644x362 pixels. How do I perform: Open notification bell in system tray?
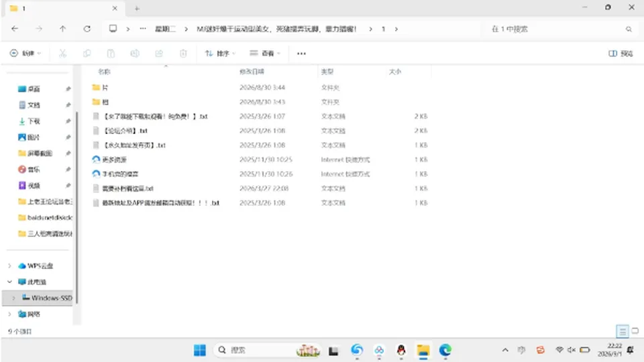[x=631, y=350]
